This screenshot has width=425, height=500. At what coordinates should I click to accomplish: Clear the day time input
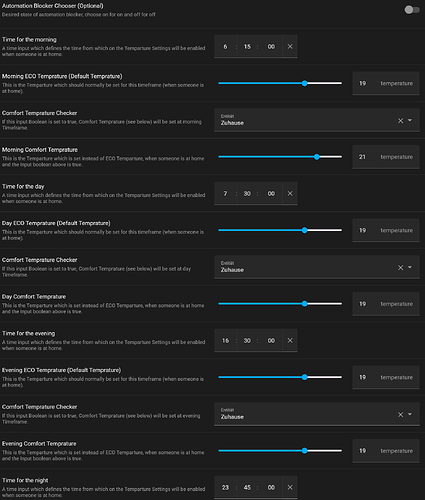(x=290, y=194)
